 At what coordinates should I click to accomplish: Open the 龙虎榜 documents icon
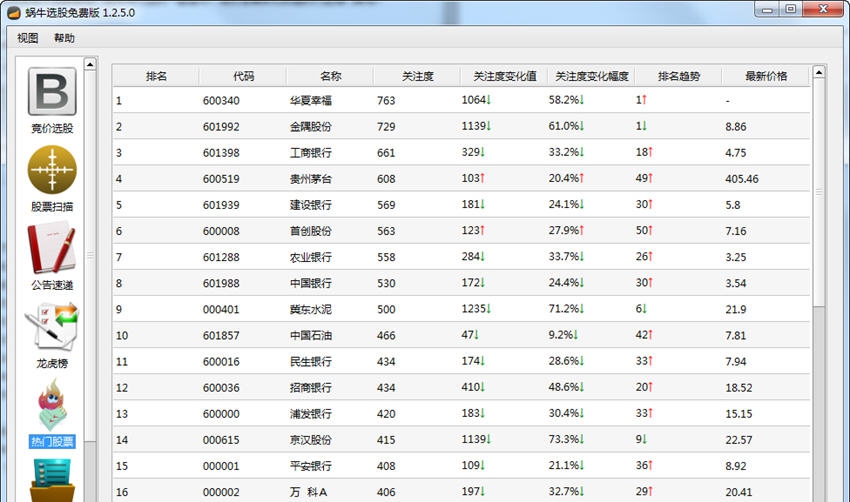coord(52,326)
